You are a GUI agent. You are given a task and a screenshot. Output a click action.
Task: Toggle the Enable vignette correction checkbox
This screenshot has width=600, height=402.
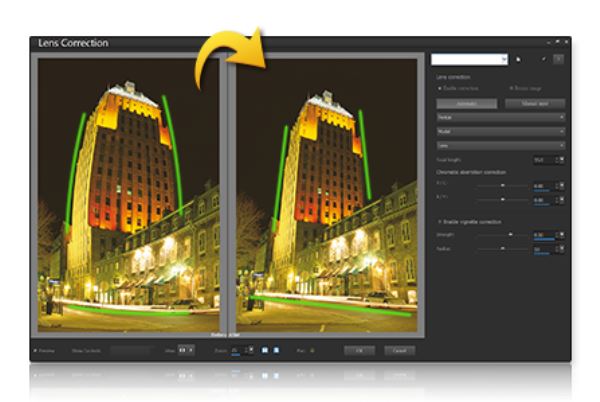click(438, 221)
